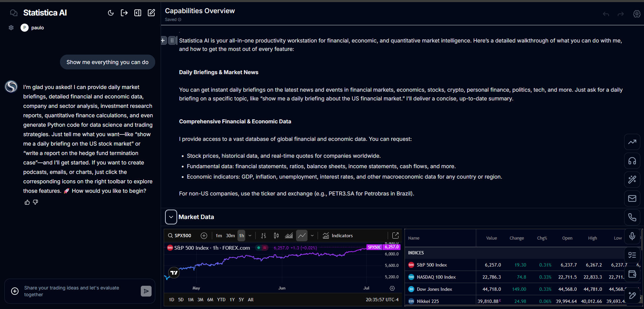Image resolution: width=644 pixels, height=309 pixels.
Task: Click the Chg% column header
Action: click(542, 238)
